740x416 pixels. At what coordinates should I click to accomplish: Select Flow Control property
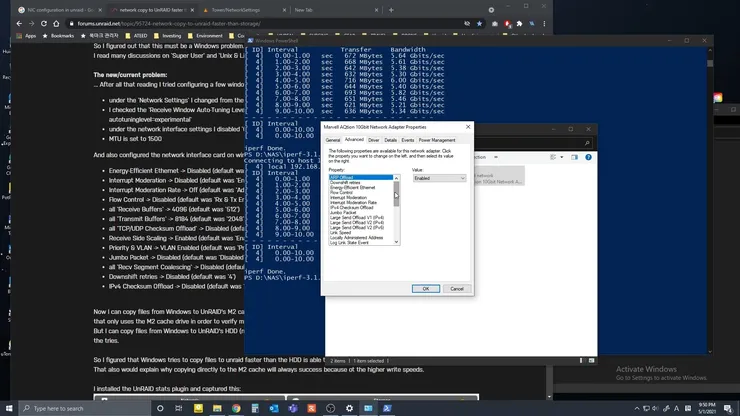361,193
